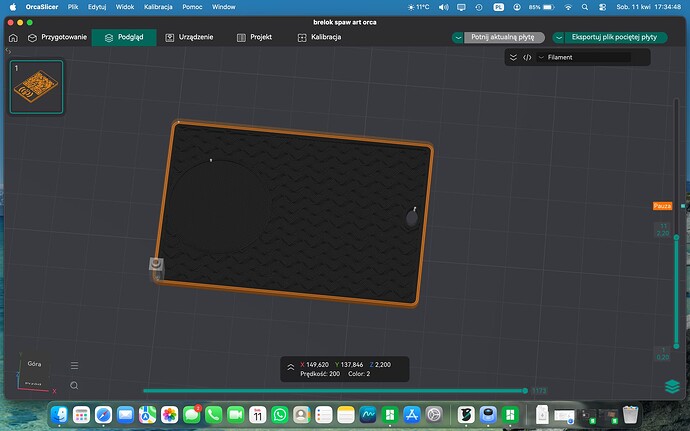Open System Settings from the Dock
Image resolution: width=690 pixels, height=431 pixels.
pyautogui.click(x=434, y=415)
